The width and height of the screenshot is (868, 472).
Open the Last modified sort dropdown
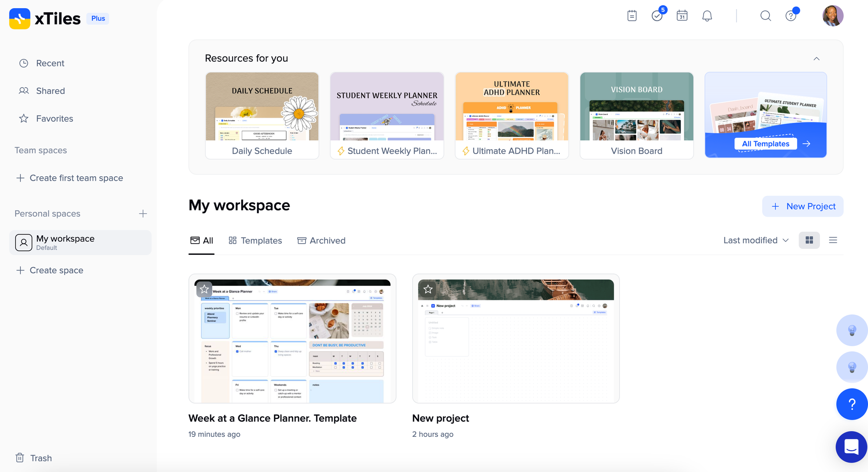[x=756, y=240]
